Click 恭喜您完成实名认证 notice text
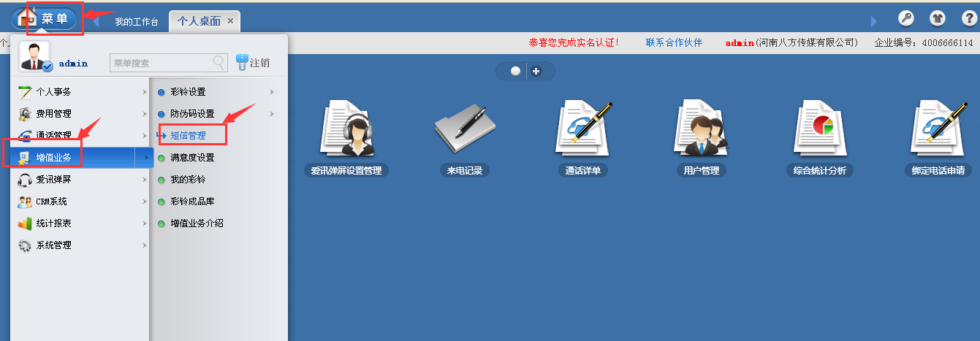Image resolution: width=980 pixels, height=341 pixels. pos(574,42)
